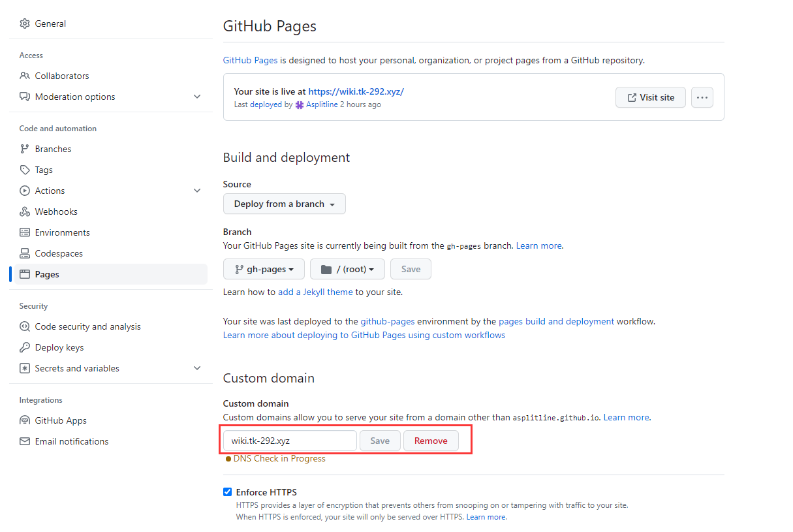Screen dimensions: 793x532
Task: Focus the custom domain text field
Action: tap(290, 441)
